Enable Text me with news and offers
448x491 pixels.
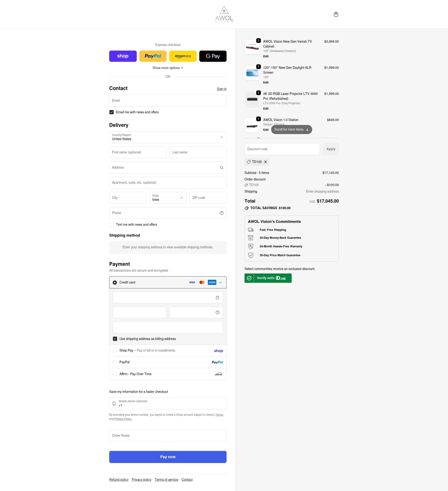111,225
